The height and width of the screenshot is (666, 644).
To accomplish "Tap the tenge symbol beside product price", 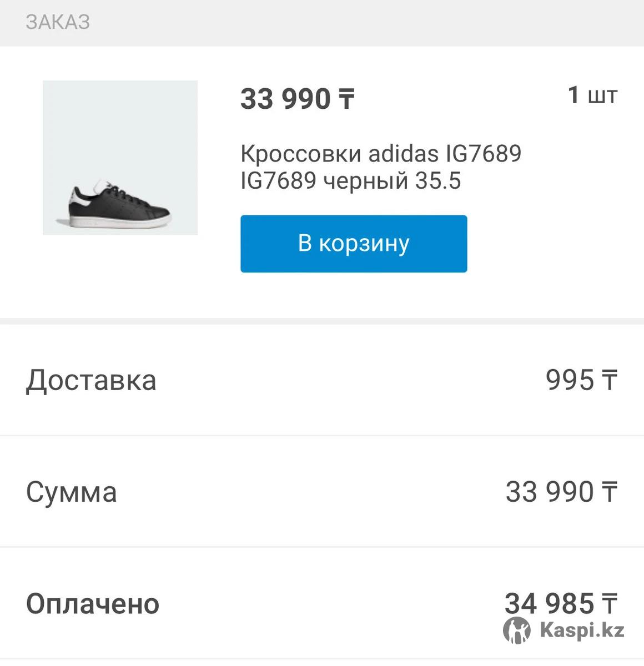I will (x=346, y=100).
